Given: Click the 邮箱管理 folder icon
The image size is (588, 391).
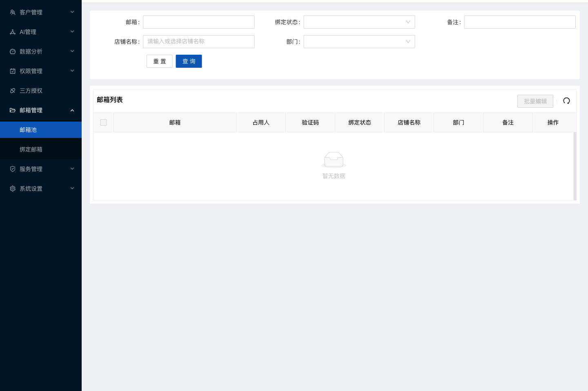Looking at the screenshot, I should pos(13,110).
